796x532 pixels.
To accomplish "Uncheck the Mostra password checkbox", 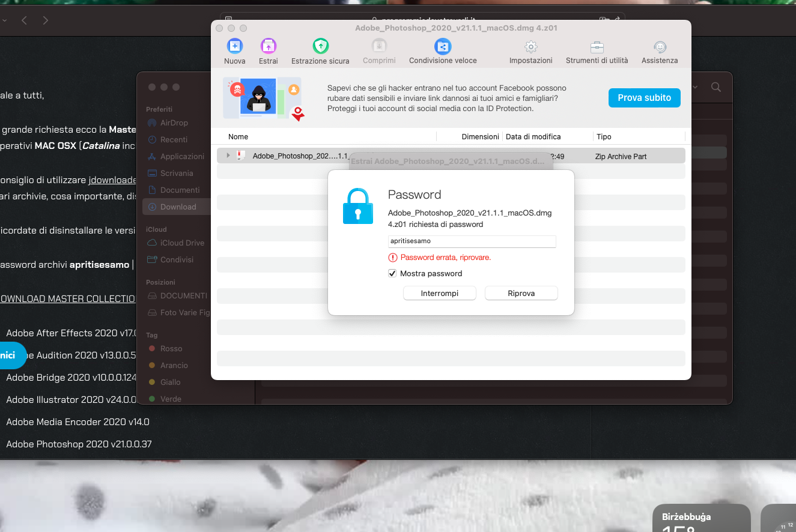I will (392, 273).
